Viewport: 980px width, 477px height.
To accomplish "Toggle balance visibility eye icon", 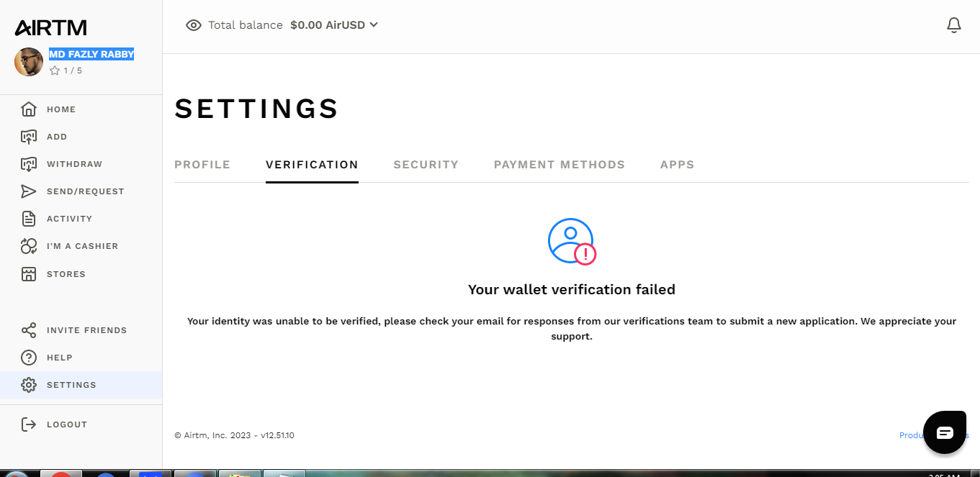I will (193, 25).
